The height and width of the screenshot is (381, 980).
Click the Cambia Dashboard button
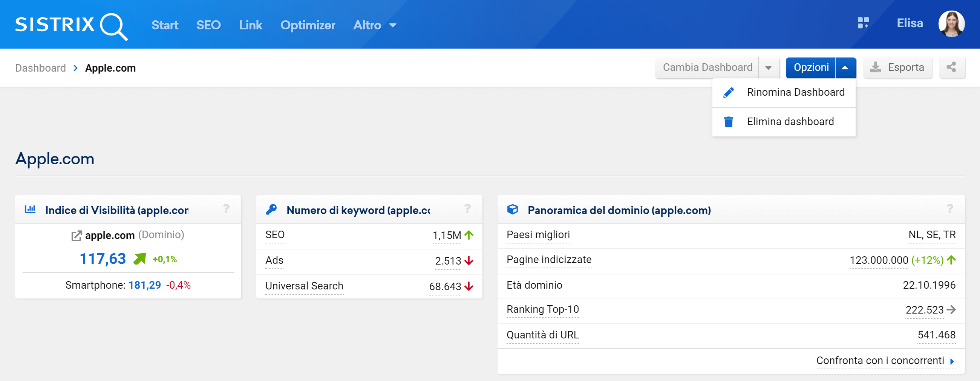point(707,68)
